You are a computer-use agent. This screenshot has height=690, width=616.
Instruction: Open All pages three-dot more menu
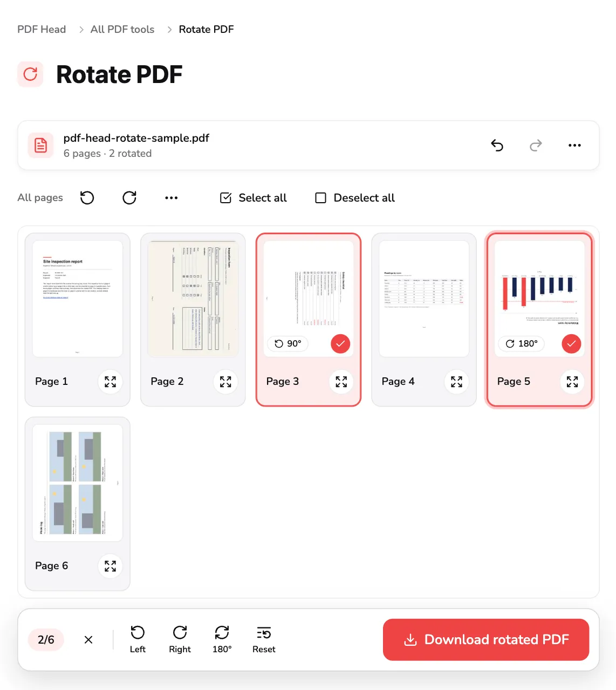(172, 198)
